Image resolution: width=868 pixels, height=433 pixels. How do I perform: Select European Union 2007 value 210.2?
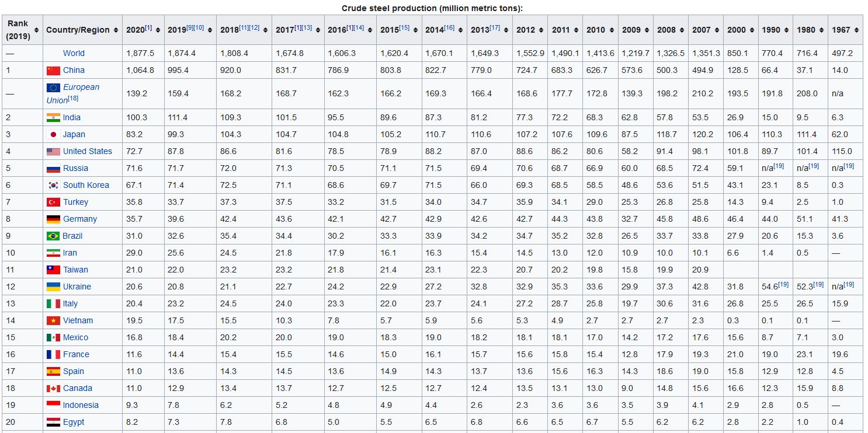702,93
